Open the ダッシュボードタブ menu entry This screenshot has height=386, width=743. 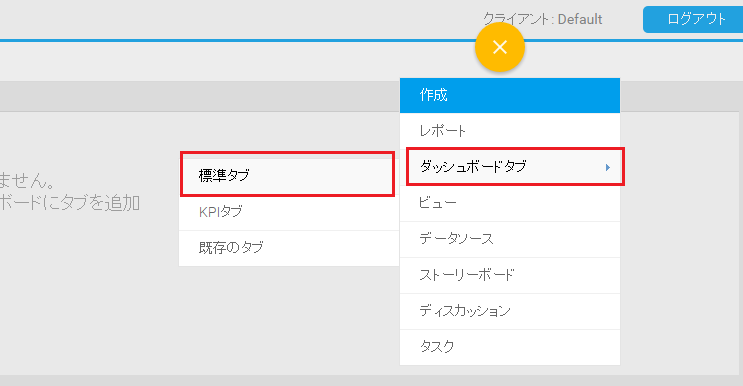pyautogui.click(x=515, y=167)
